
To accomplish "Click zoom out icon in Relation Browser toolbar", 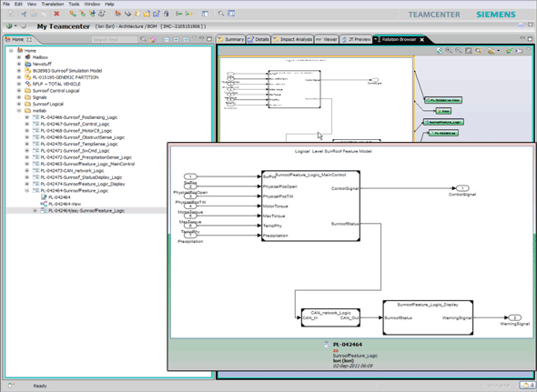I will tap(458, 51).
